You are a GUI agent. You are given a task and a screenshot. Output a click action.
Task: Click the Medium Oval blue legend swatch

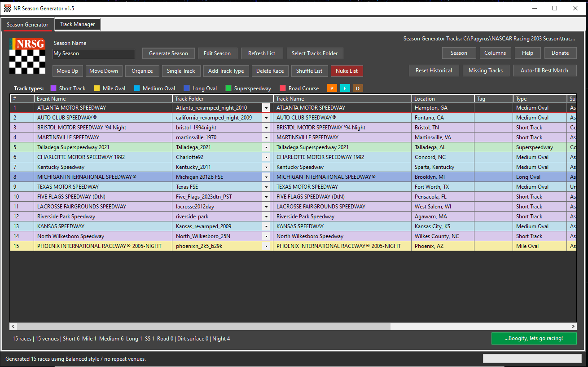[137, 88]
